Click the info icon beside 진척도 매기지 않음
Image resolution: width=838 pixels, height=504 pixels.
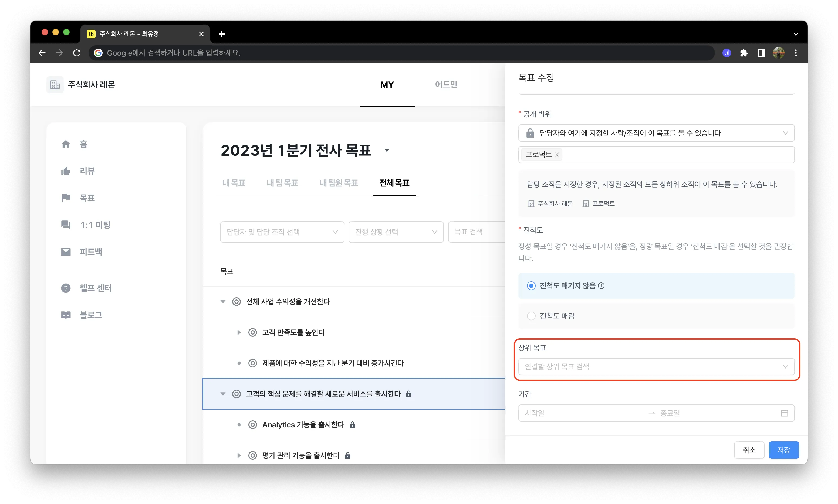pos(601,286)
